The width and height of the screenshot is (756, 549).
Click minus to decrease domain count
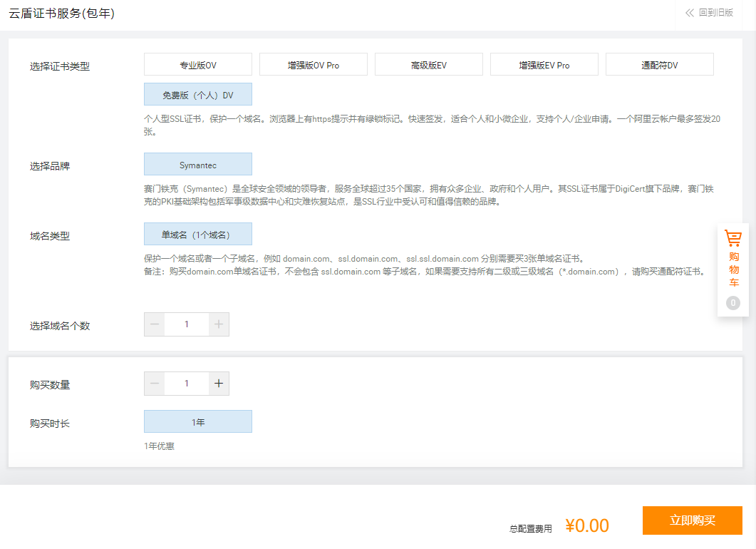[154, 324]
